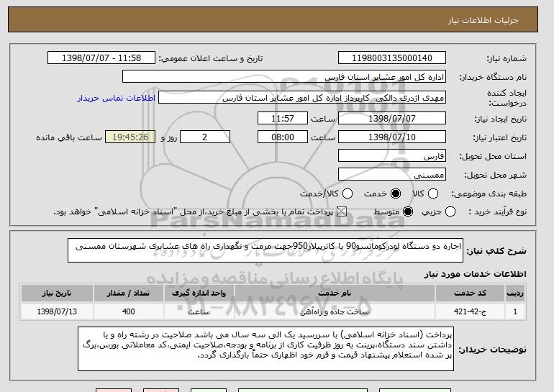Select the کالا radio button
554x392 pixels.
tap(433, 193)
